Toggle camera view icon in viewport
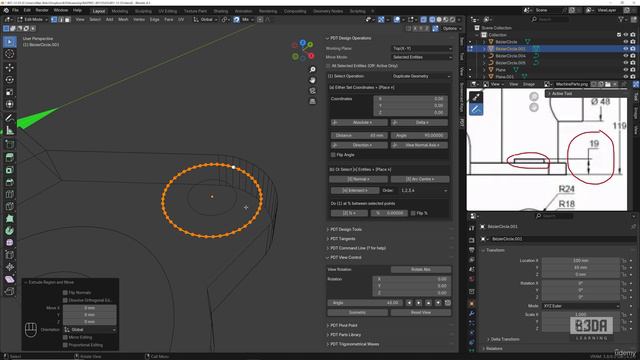 (x=312, y=91)
